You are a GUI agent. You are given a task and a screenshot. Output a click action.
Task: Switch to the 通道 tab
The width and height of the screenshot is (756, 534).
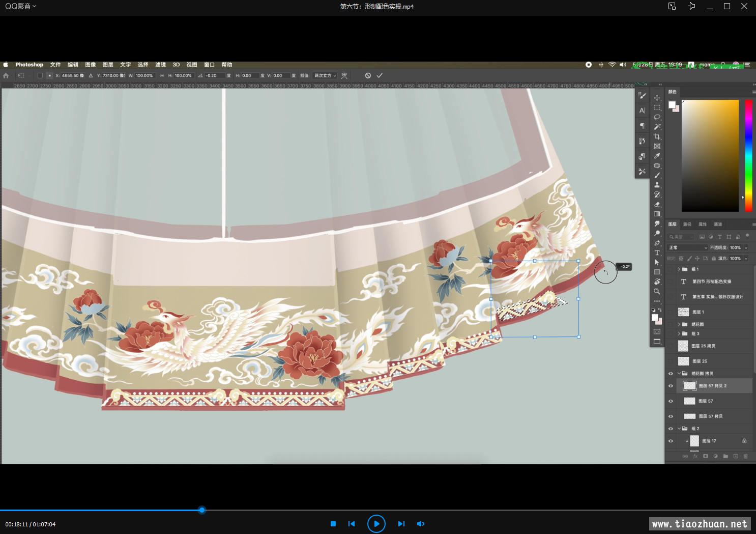point(717,224)
